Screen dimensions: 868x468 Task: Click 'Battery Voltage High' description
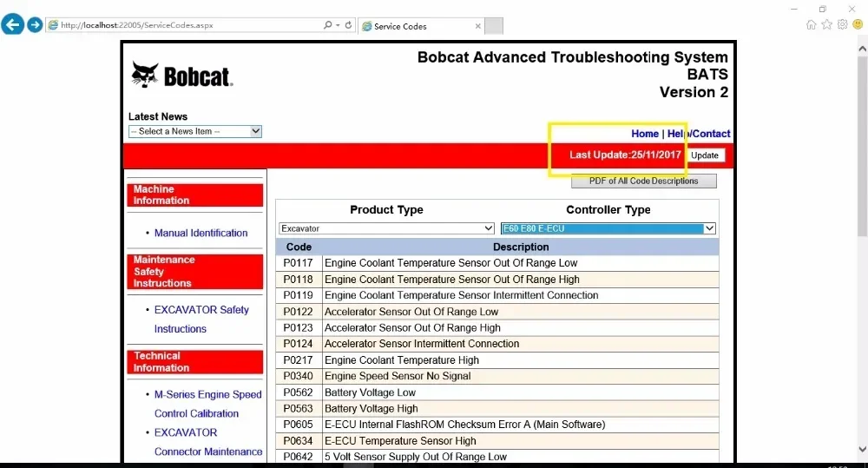pyautogui.click(x=372, y=409)
